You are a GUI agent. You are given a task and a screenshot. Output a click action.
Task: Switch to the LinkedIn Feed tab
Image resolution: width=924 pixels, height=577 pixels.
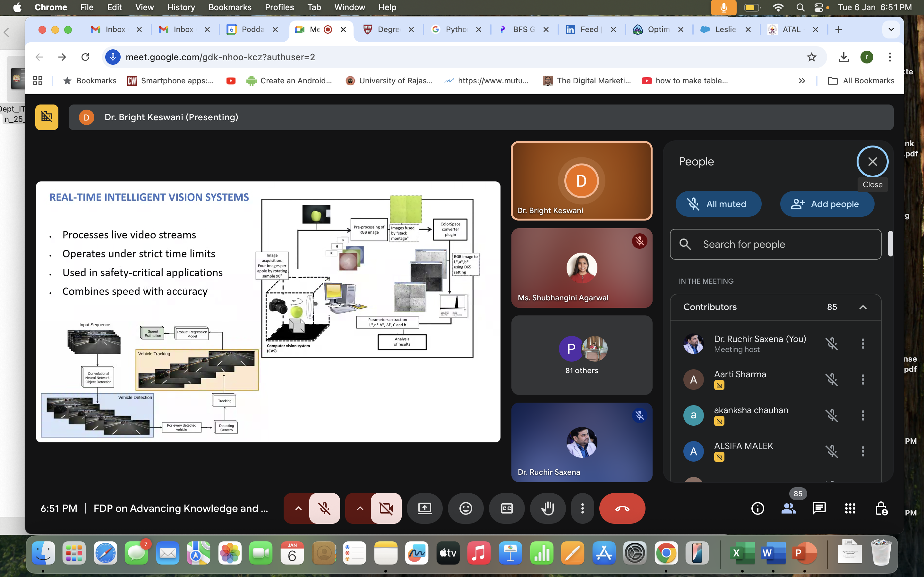tap(588, 29)
